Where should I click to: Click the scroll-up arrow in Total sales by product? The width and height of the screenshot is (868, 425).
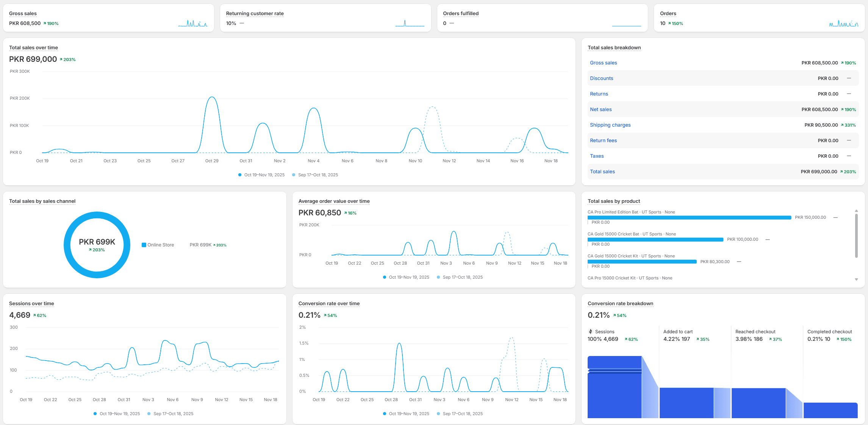pyautogui.click(x=856, y=211)
